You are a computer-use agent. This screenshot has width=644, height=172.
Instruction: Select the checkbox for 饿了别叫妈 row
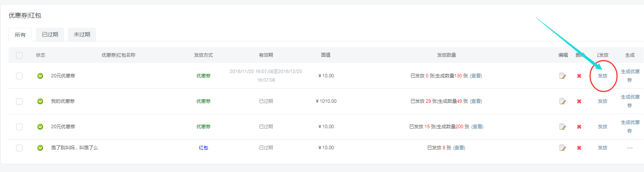point(19,148)
